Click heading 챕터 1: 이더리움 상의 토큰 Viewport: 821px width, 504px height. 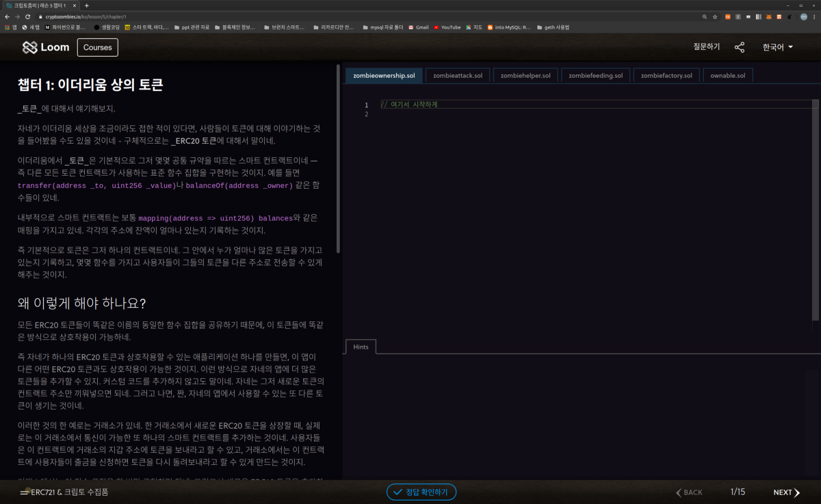point(90,85)
